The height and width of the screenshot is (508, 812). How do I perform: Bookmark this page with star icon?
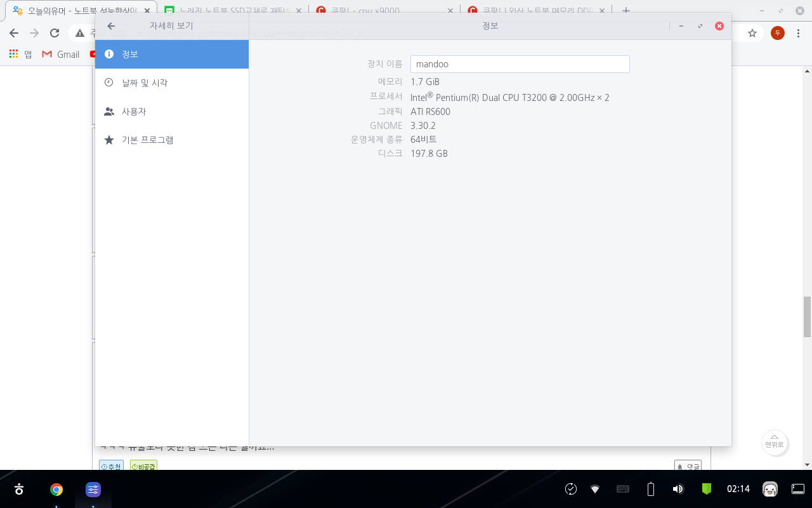(752, 33)
